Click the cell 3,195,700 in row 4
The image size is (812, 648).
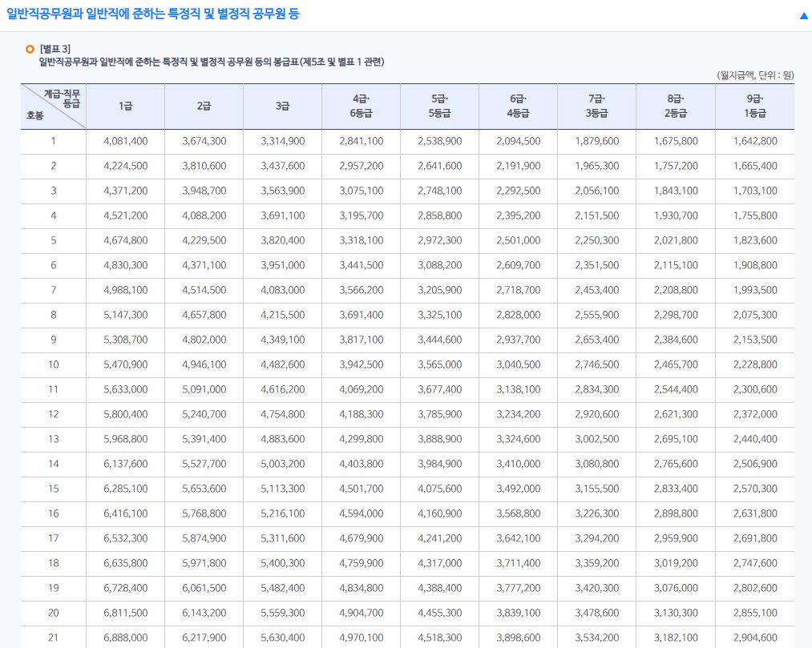(361, 215)
